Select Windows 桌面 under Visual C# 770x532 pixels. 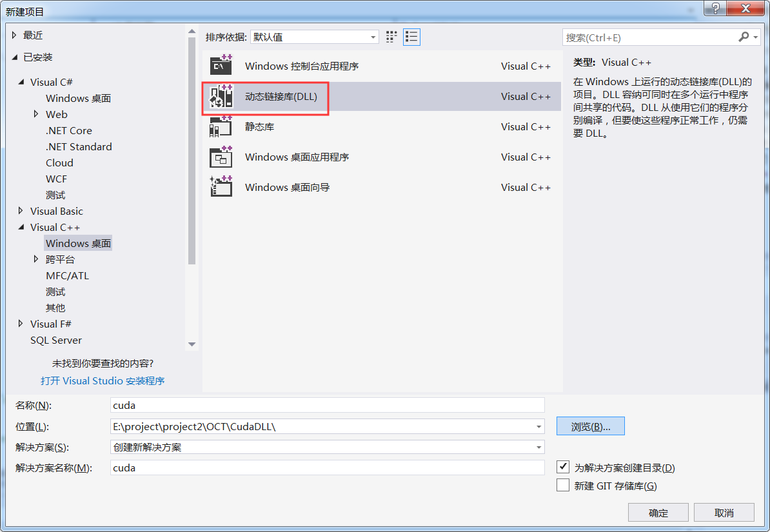tap(78, 98)
